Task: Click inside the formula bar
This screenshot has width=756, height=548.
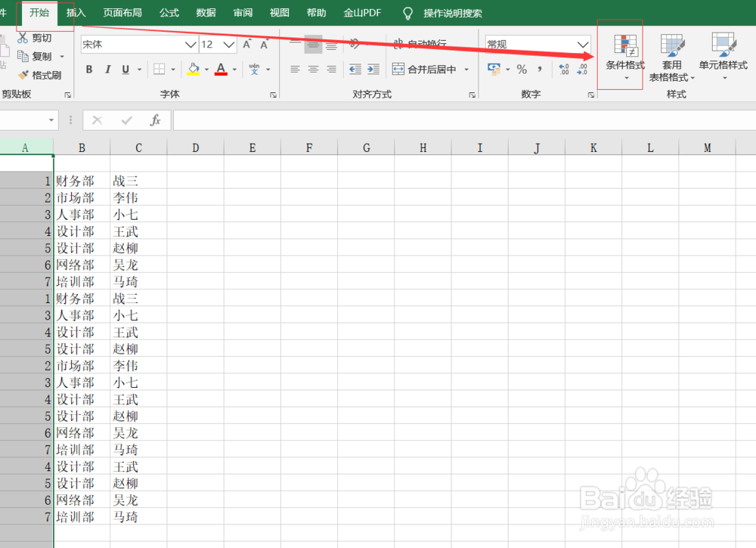Action: pos(464,120)
